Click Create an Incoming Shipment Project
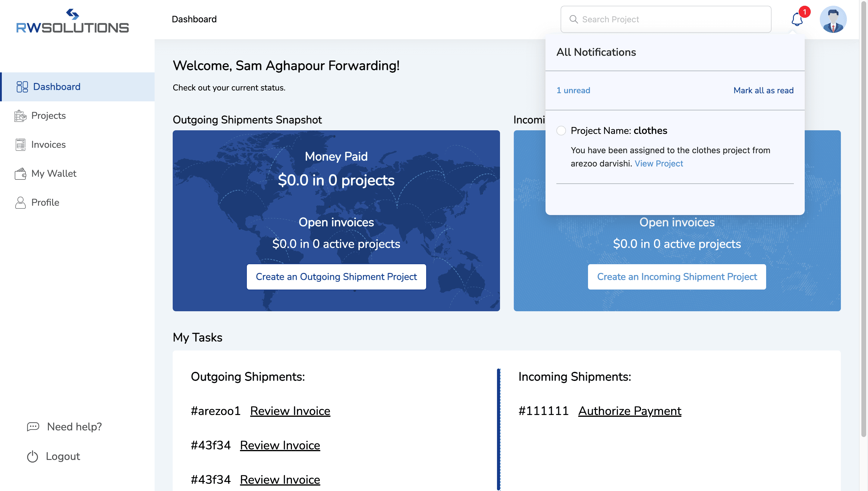 point(677,277)
